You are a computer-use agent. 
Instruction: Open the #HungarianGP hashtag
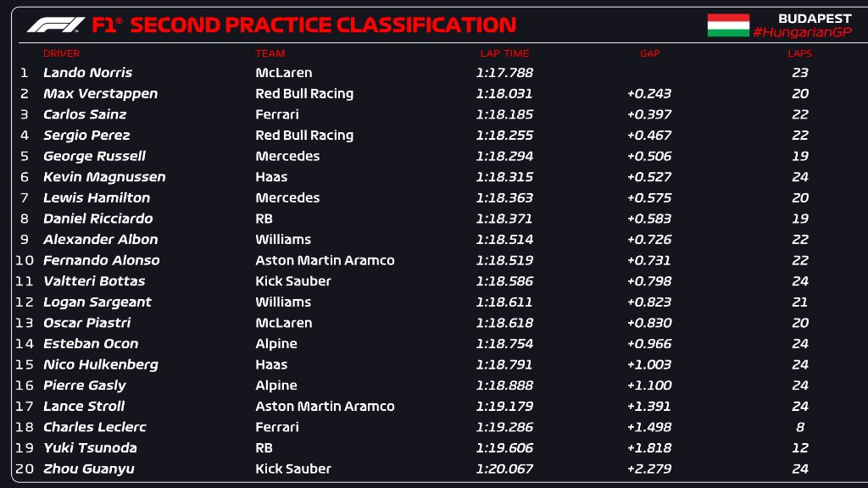point(802,32)
